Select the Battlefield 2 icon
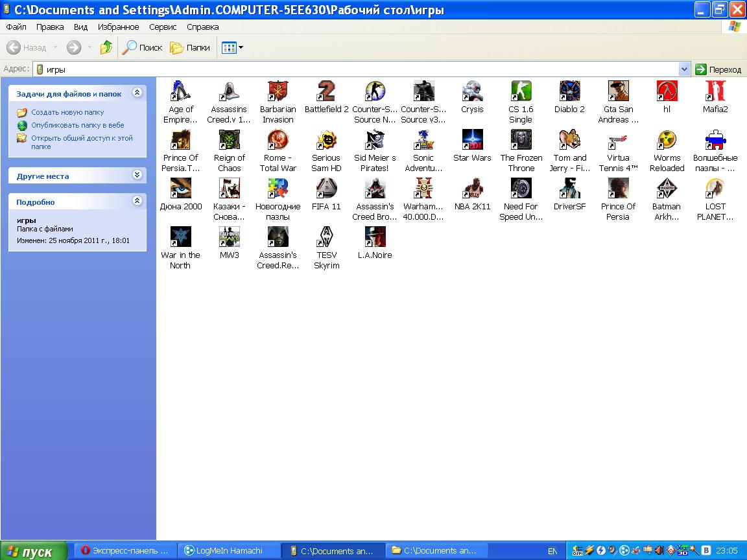This screenshot has height=560, width=747. click(x=326, y=91)
